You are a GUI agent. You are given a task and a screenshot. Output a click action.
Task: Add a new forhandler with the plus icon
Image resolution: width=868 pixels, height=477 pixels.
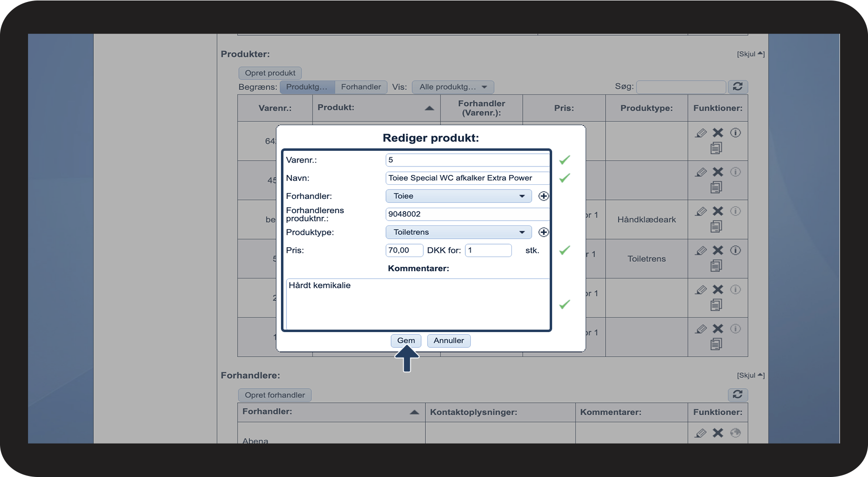(x=543, y=196)
